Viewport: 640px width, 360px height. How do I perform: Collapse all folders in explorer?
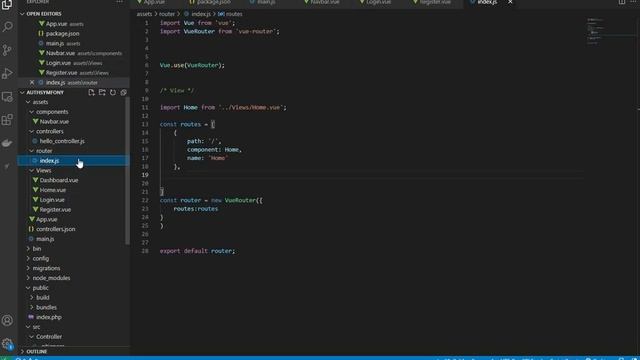pyautogui.click(x=123, y=93)
